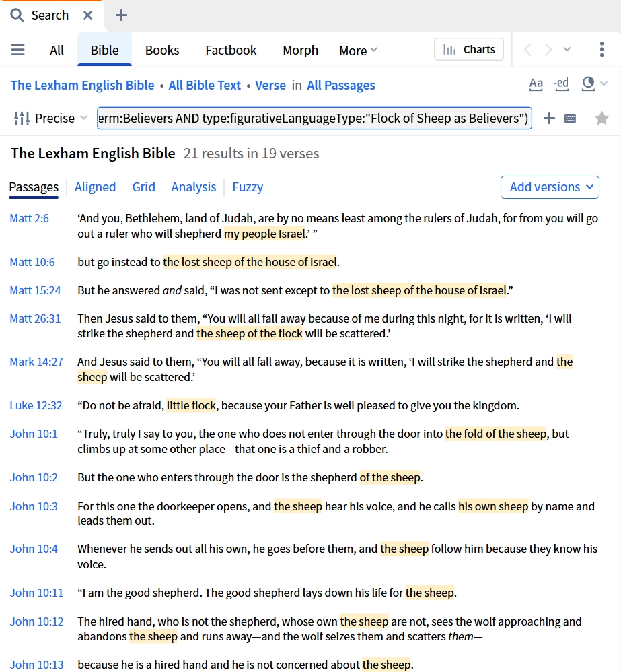
Task: Click the Search magnifier icon in tab
Action: click(x=17, y=15)
